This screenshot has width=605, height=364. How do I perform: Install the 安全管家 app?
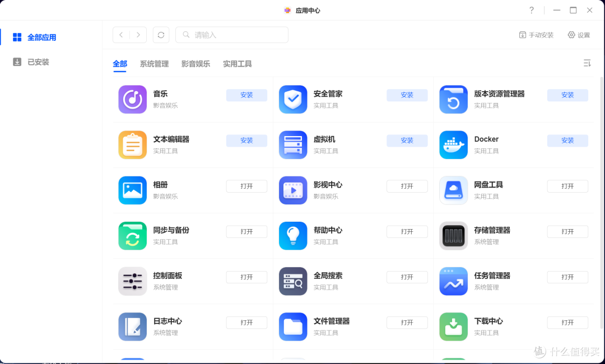pos(407,95)
